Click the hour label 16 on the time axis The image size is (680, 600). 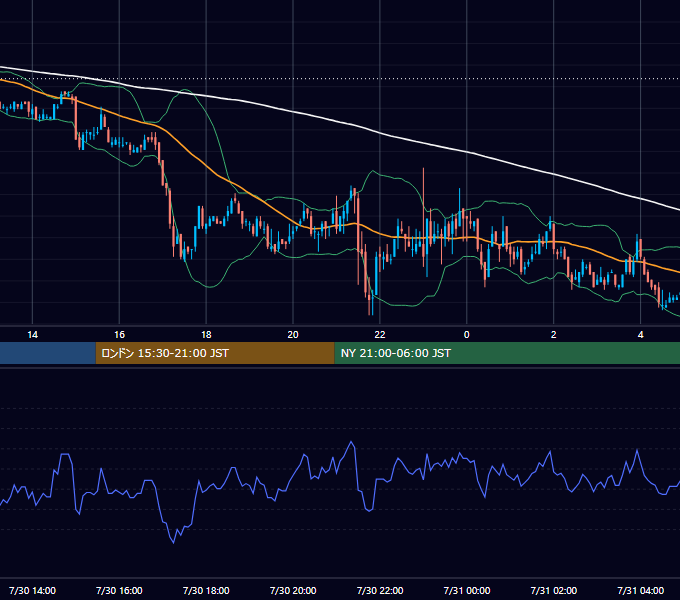119,335
